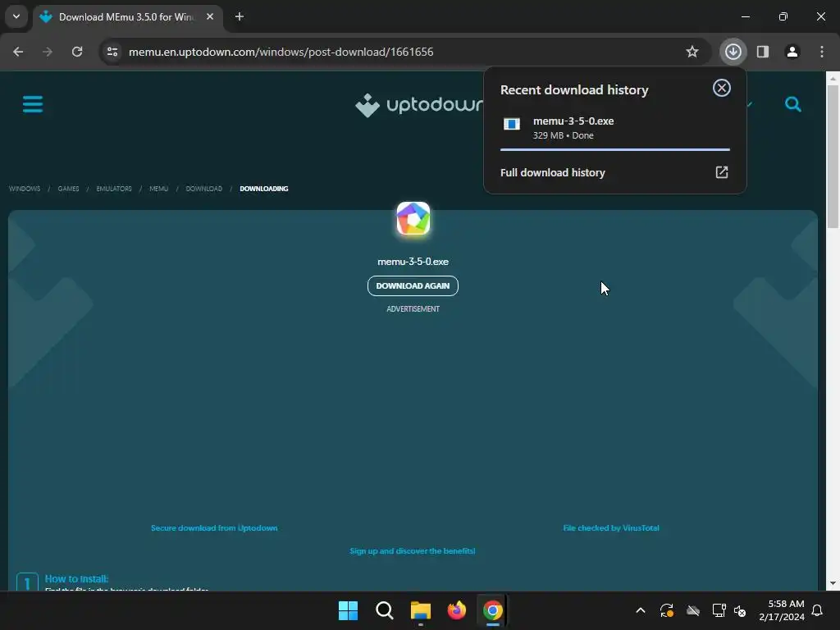Click the memu-3-5-0.exe filename on page
Image resolution: width=840 pixels, height=630 pixels.
413,262
